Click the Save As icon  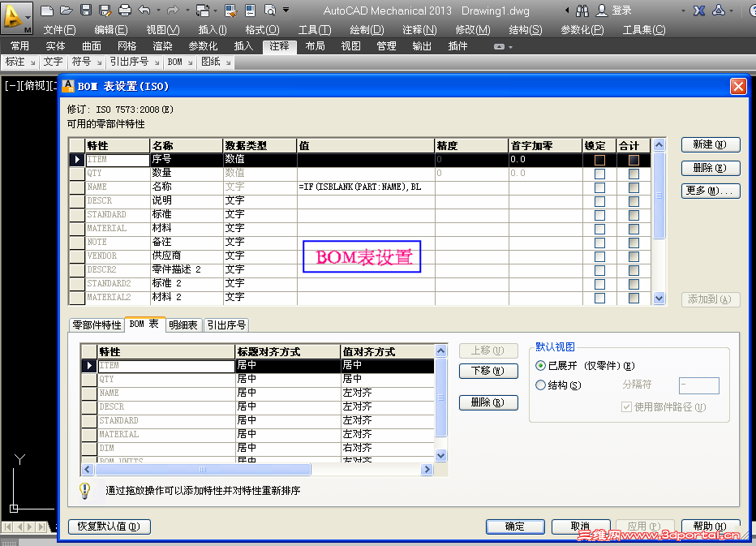tap(105, 10)
